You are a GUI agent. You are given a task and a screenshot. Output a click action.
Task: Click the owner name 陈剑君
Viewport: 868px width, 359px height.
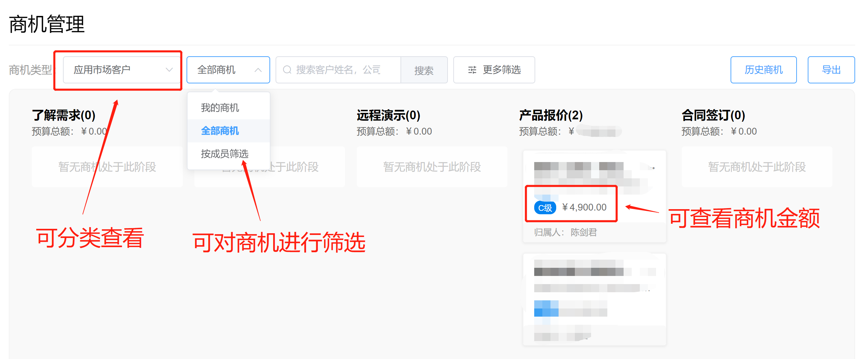[x=584, y=232]
